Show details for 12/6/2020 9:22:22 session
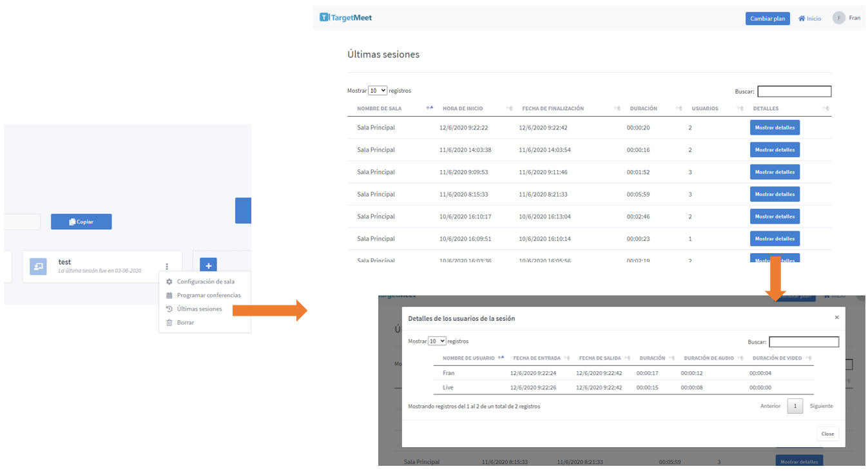The height and width of the screenshot is (471, 868). click(x=775, y=128)
